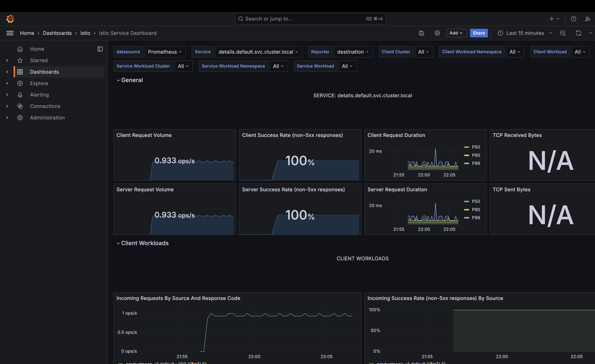Click the Home house icon in sidebar
Viewport: 595px width, 364px height.
tap(20, 49)
